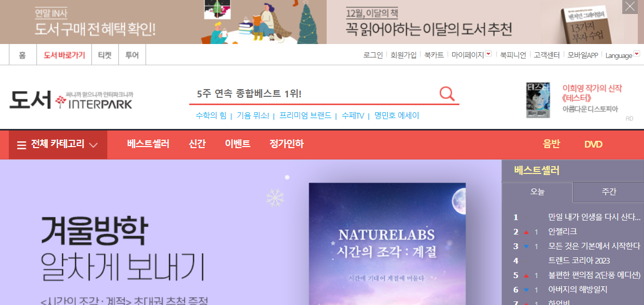Image resolution: width=644 pixels, height=305 pixels.
Task: Click the Interpark 도서 logo
Action: point(71,100)
